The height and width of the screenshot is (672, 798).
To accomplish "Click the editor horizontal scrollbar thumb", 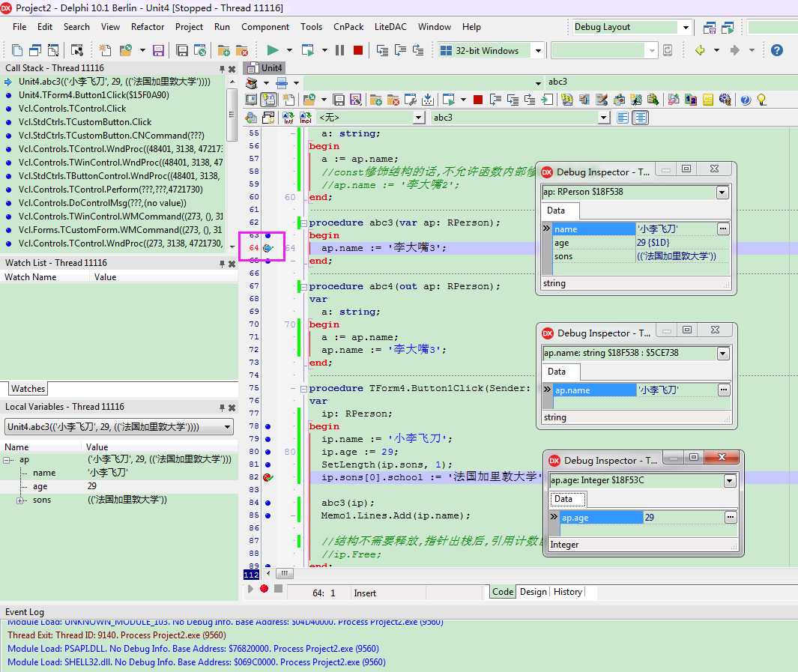I will [284, 573].
